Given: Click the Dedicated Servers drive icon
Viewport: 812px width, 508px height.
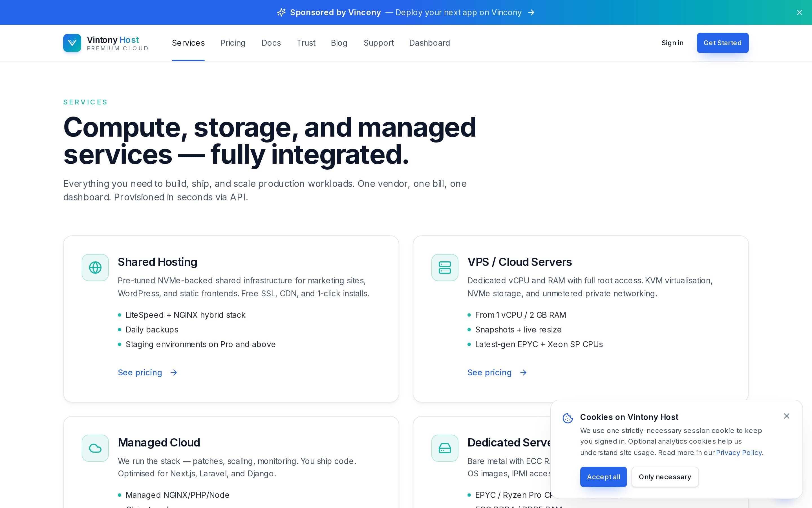Looking at the screenshot, I should pos(445,448).
